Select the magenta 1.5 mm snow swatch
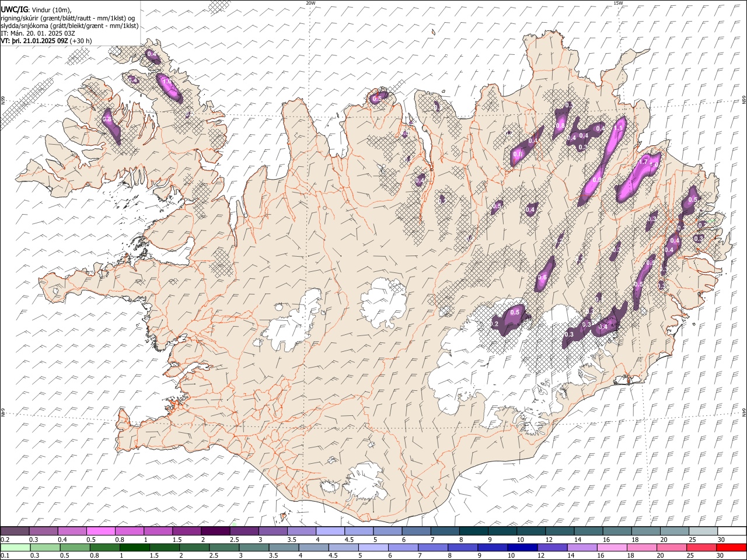Image resolution: width=747 pixels, height=560 pixels. click(187, 531)
